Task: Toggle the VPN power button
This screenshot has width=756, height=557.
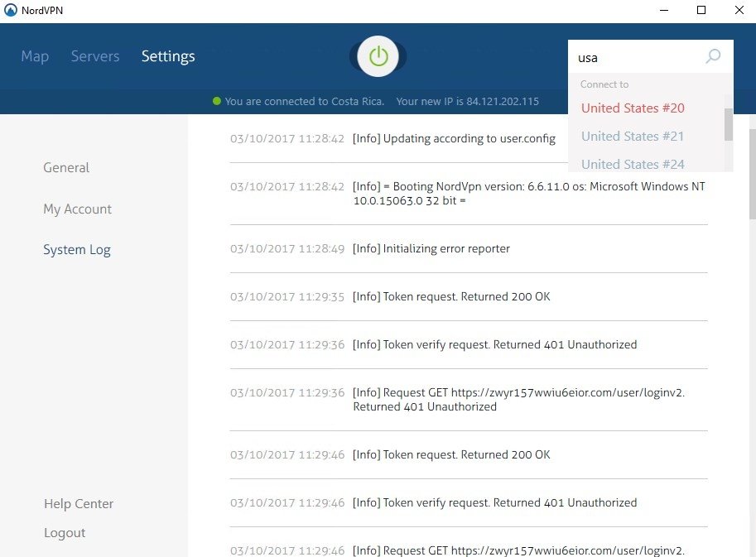Action: (378, 56)
